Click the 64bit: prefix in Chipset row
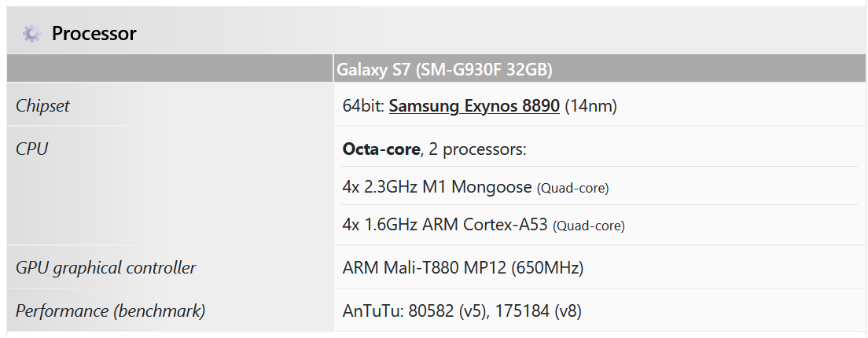This screenshot has width=868, height=338. coord(363,106)
